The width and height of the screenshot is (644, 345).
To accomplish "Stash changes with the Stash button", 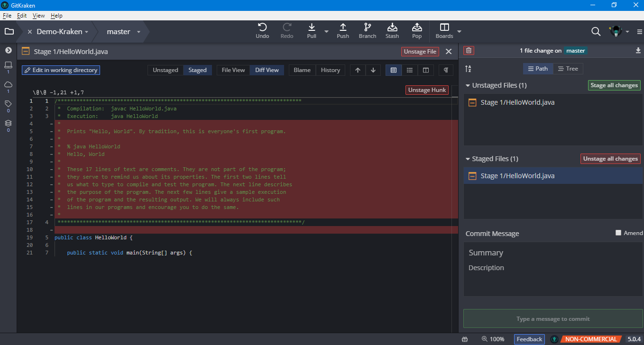I will 392,31.
